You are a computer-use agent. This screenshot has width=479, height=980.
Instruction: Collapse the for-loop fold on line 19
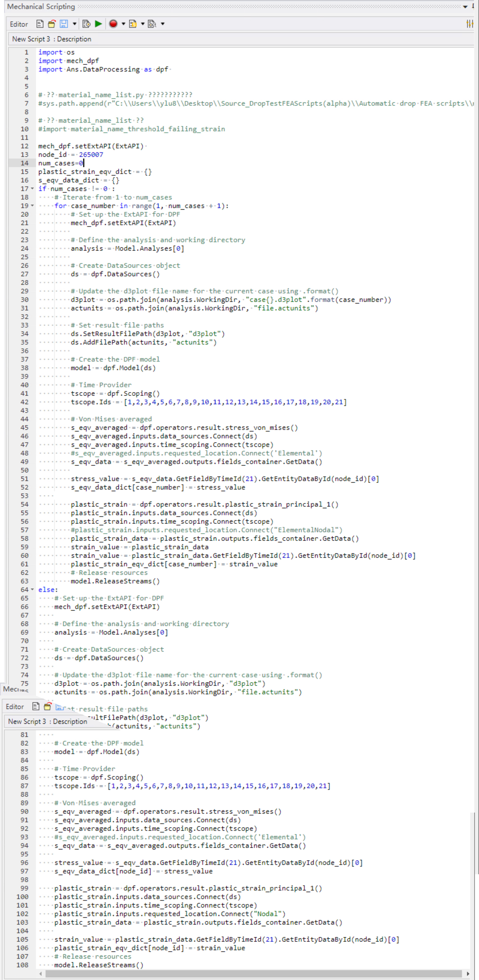pyautogui.click(x=32, y=206)
